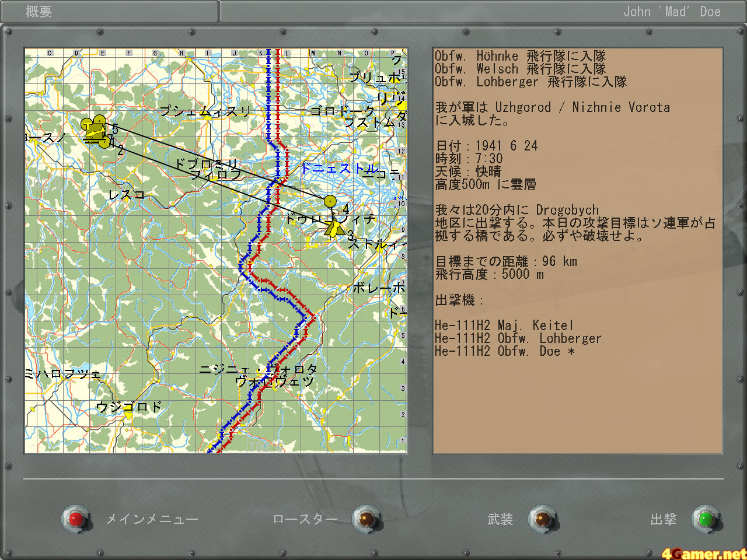The width and height of the screenshot is (747, 560).
Task: Click the ドブロミリ label on the map
Action: [207, 164]
